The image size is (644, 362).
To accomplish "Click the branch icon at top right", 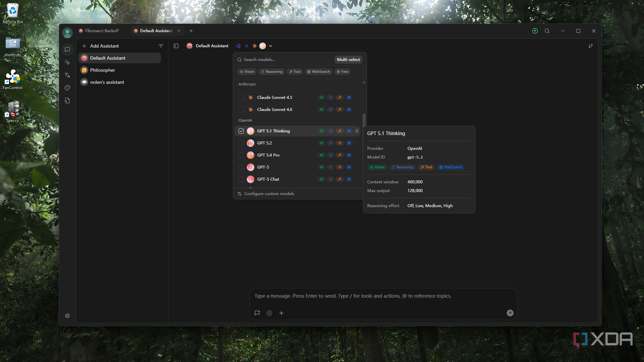I will (x=591, y=46).
